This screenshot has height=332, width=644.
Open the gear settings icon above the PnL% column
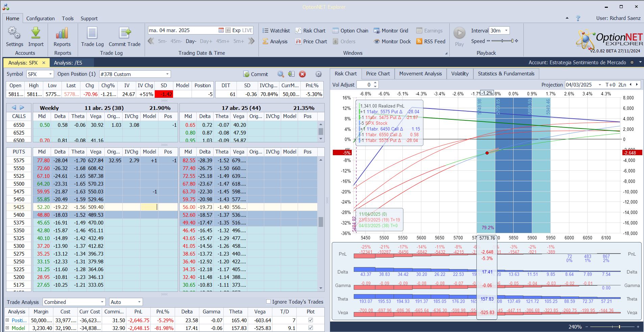point(318,74)
